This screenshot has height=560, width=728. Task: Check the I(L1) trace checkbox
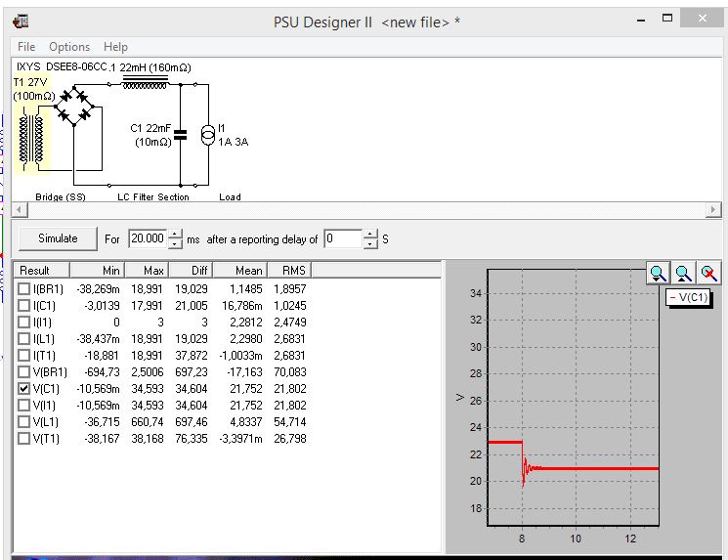24,338
